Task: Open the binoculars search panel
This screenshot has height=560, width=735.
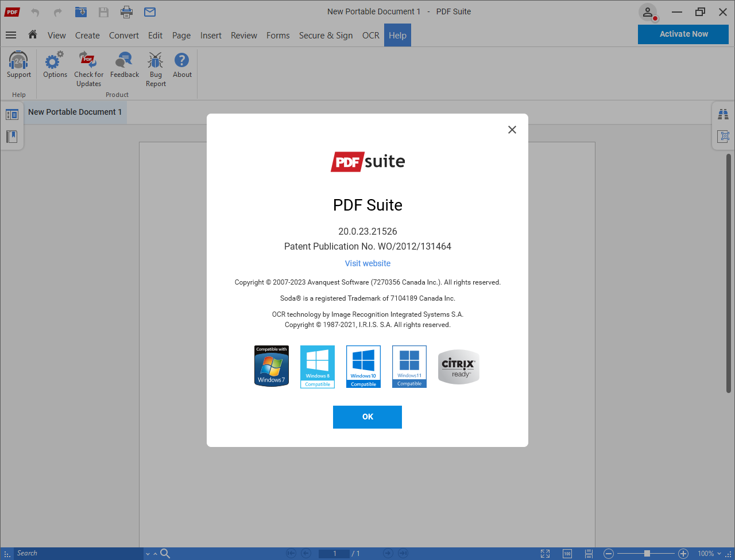Action: 724,114
